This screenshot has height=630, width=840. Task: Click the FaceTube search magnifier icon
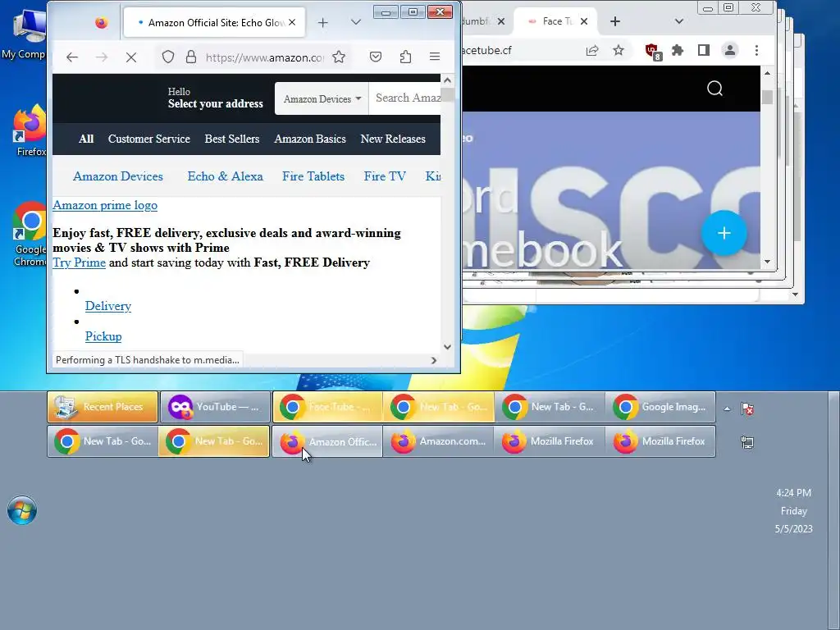coord(714,89)
